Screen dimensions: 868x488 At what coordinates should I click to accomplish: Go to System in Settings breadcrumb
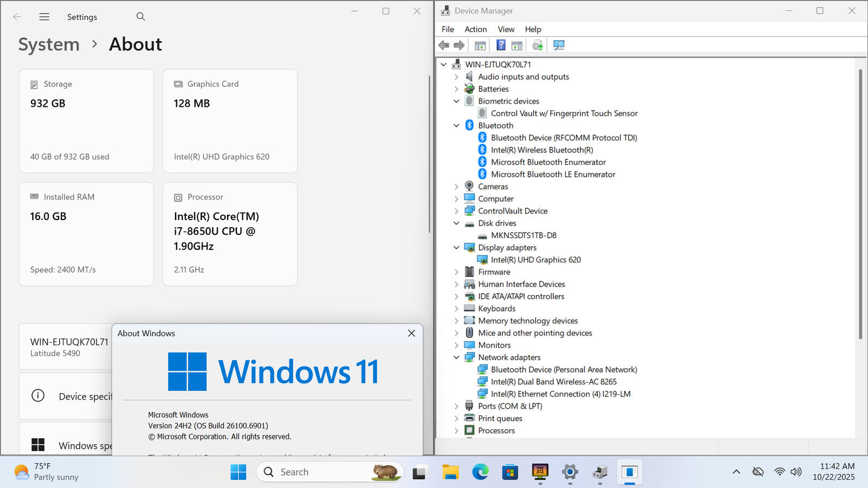49,44
